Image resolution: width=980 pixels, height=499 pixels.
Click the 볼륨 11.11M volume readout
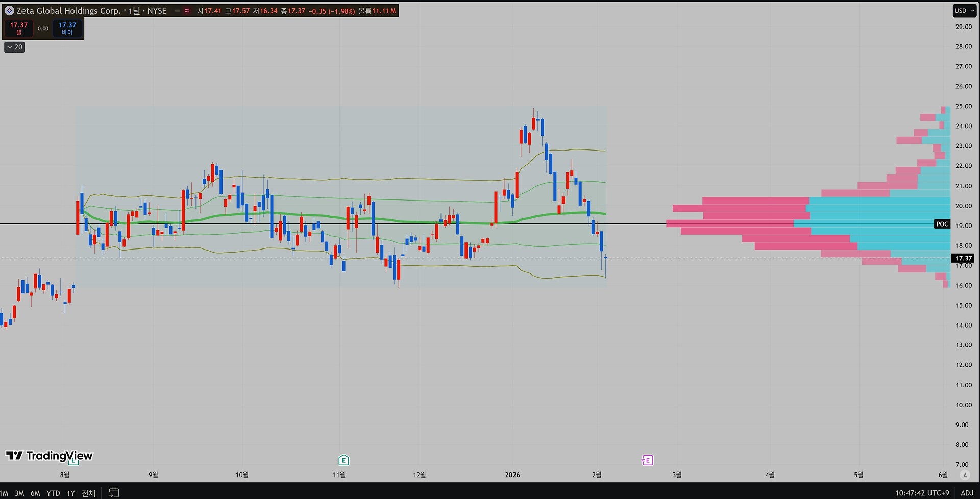pyautogui.click(x=377, y=11)
